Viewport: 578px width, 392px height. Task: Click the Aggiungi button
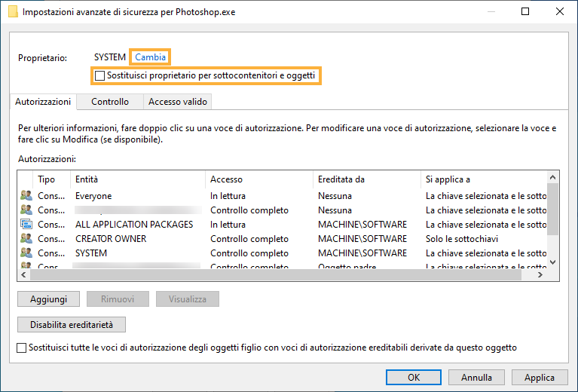(x=48, y=299)
